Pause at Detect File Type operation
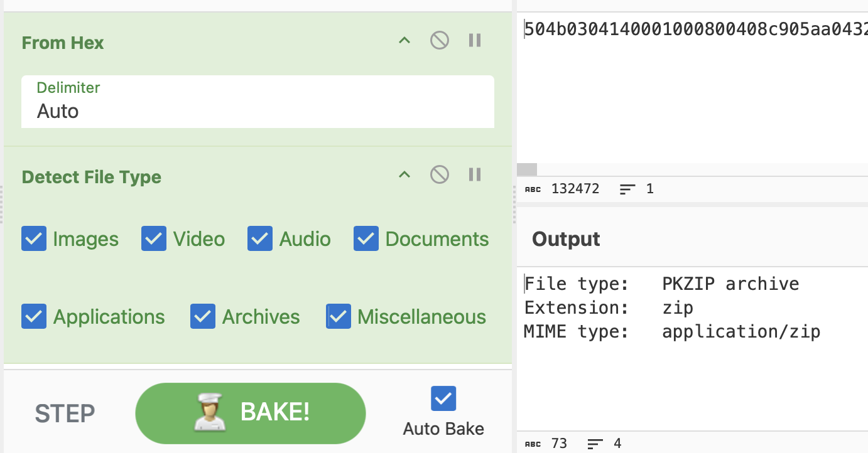868x453 pixels. (x=475, y=174)
